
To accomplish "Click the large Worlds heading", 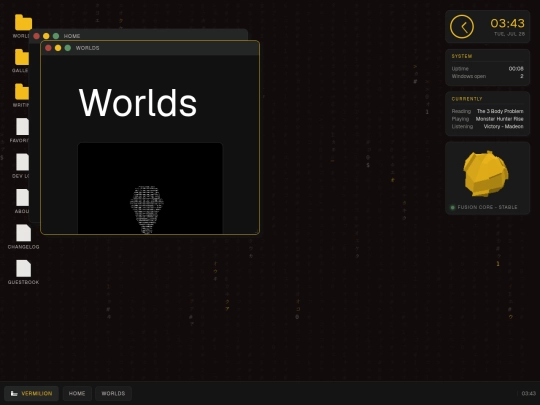I will 138,103.
